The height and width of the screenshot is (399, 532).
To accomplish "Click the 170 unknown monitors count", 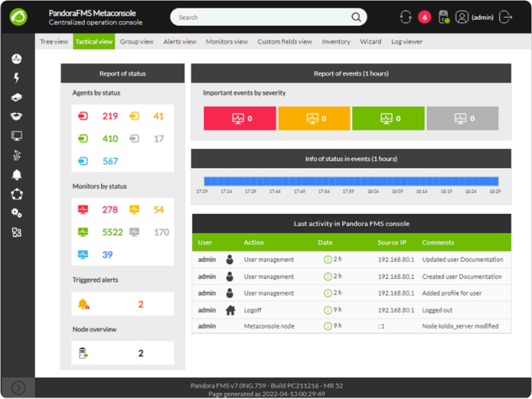I will tap(162, 232).
